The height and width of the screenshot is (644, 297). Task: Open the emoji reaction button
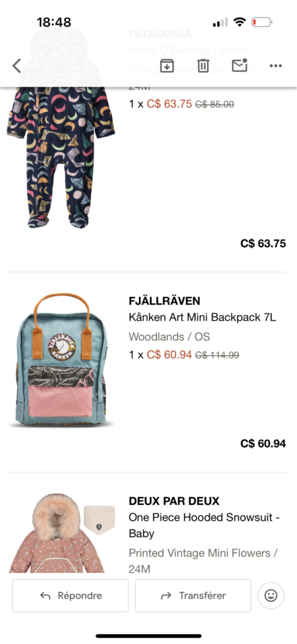coord(271,596)
